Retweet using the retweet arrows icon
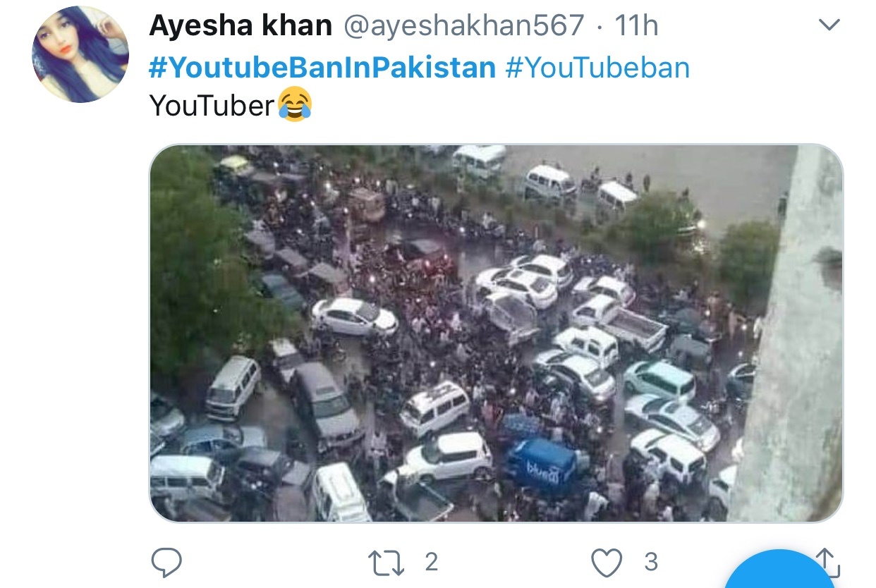This screenshot has width=876, height=588. pyautogui.click(x=387, y=563)
